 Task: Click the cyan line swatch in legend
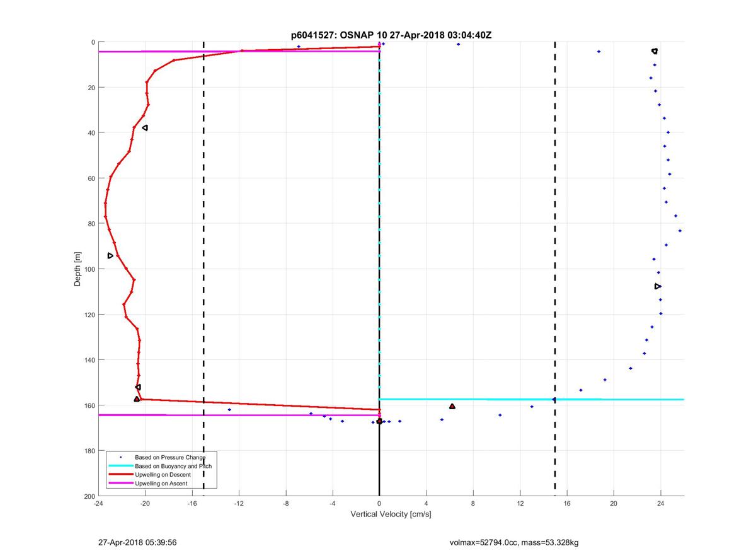click(120, 466)
